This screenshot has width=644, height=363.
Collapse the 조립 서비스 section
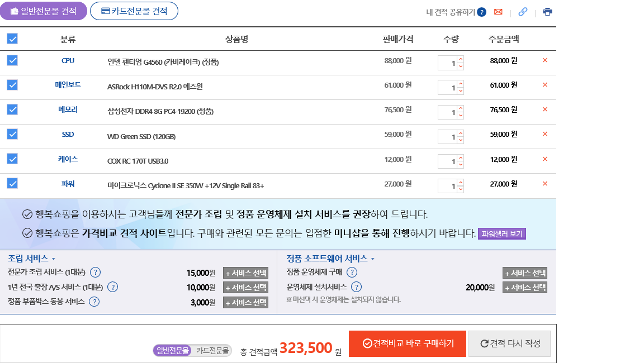pos(32,259)
